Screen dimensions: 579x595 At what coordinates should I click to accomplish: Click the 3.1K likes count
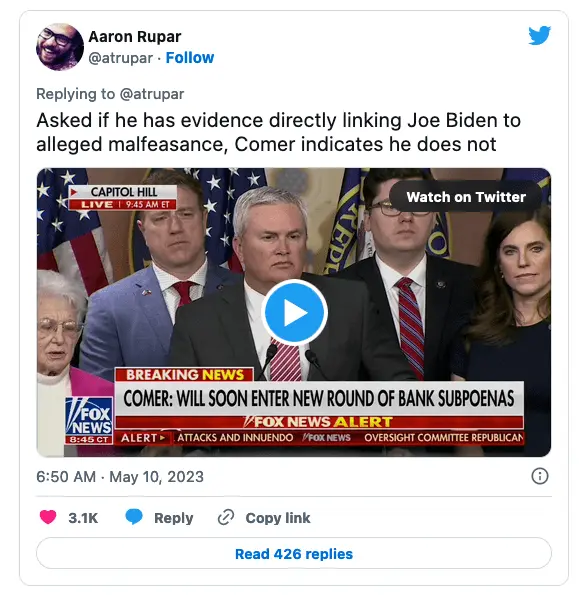click(x=83, y=518)
